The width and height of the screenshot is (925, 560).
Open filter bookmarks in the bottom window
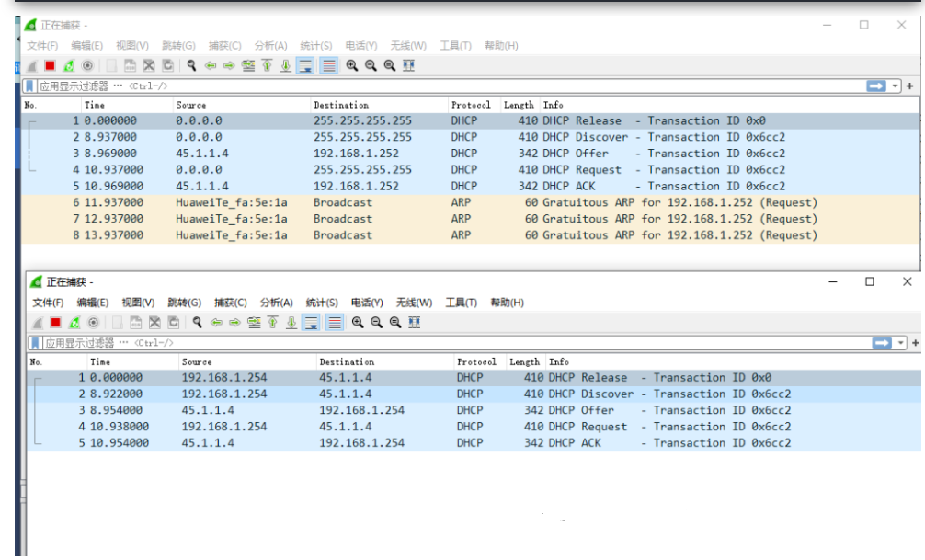tap(35, 343)
